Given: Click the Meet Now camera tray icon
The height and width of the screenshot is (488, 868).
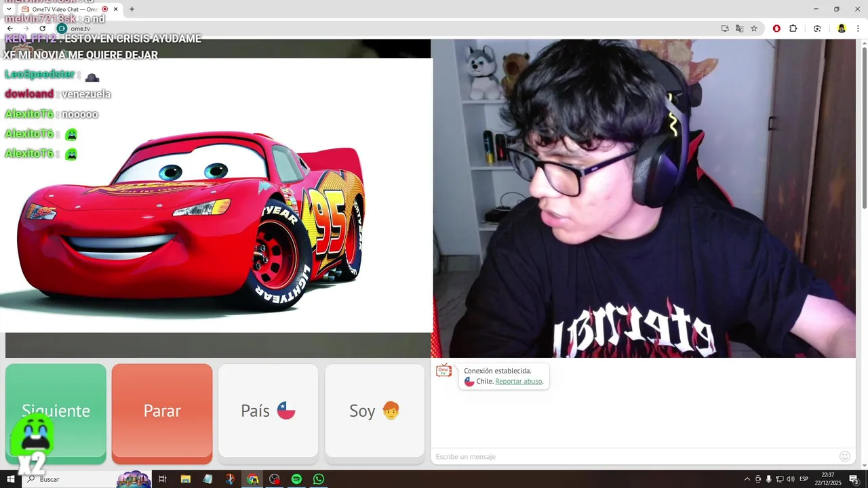Looking at the screenshot, I should (758, 479).
